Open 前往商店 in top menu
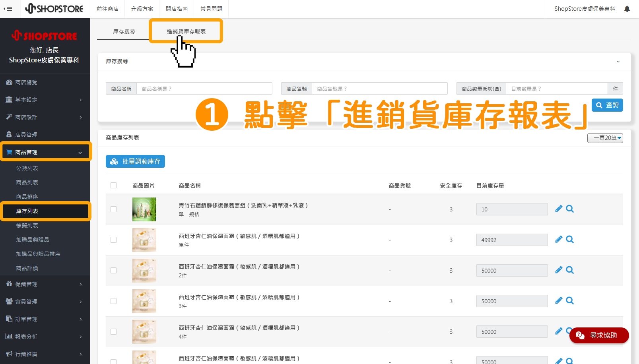The width and height of the screenshot is (639, 364). (107, 9)
